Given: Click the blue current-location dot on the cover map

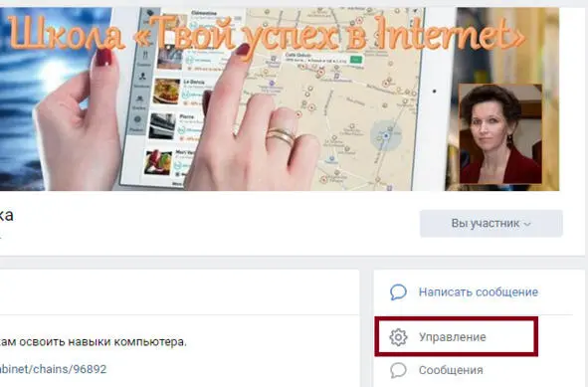Looking at the screenshot, I should (385, 135).
